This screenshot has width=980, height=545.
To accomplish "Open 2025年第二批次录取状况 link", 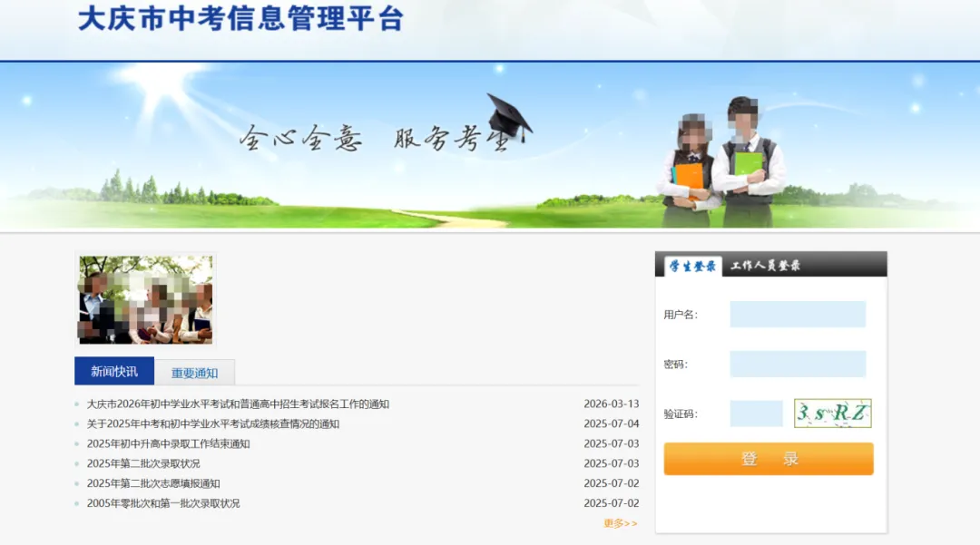I will pos(143,463).
